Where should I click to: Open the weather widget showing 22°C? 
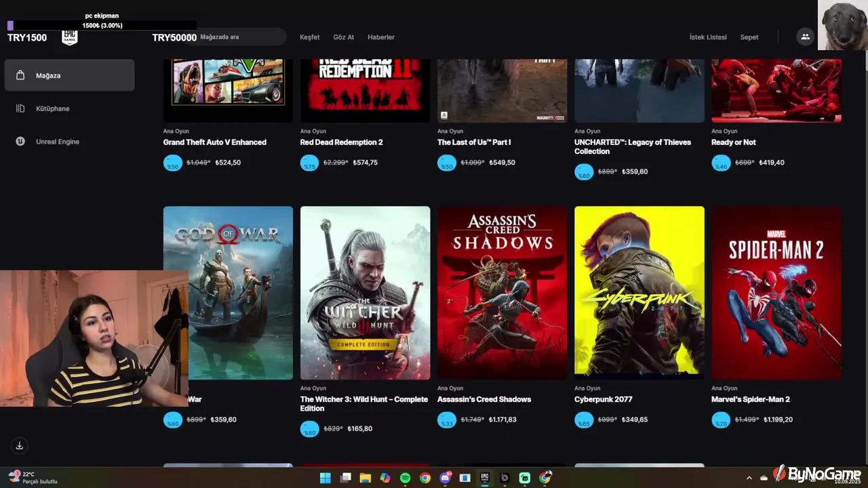coord(33,477)
